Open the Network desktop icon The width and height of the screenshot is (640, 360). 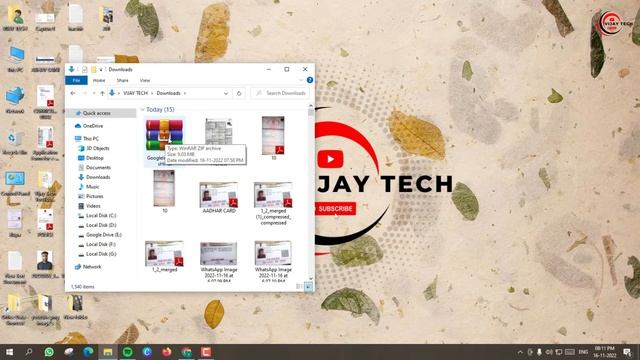pos(15,100)
